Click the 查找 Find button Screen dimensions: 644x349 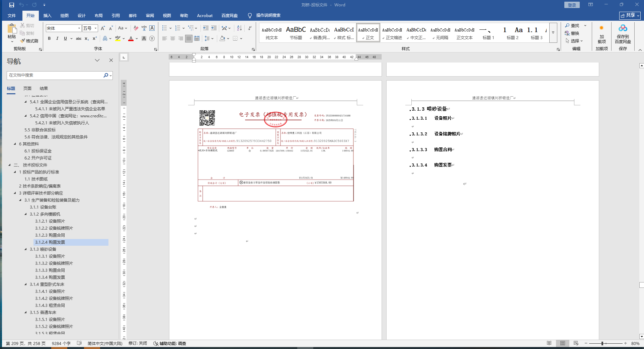[x=572, y=25]
